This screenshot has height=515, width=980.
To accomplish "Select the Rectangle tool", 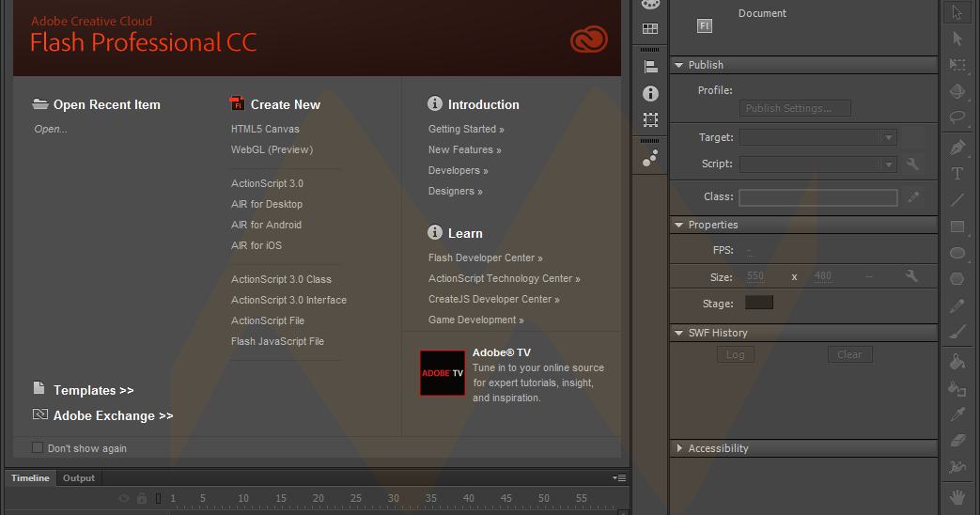I will [x=957, y=226].
